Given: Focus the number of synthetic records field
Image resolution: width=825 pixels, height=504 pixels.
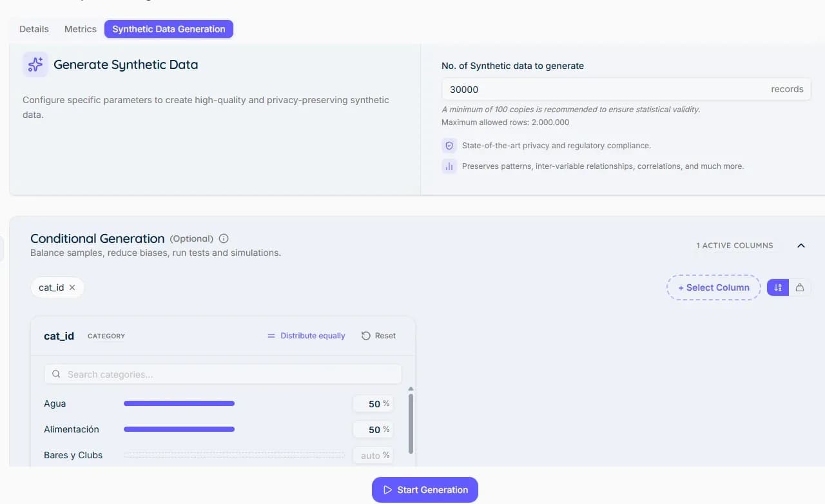Looking at the screenshot, I should (626, 89).
